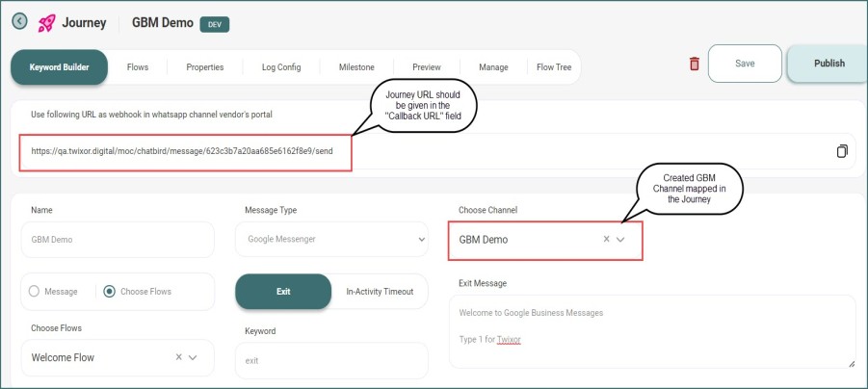Copy the webhook URL with copy icon
The width and height of the screenshot is (868, 389).
[842, 151]
